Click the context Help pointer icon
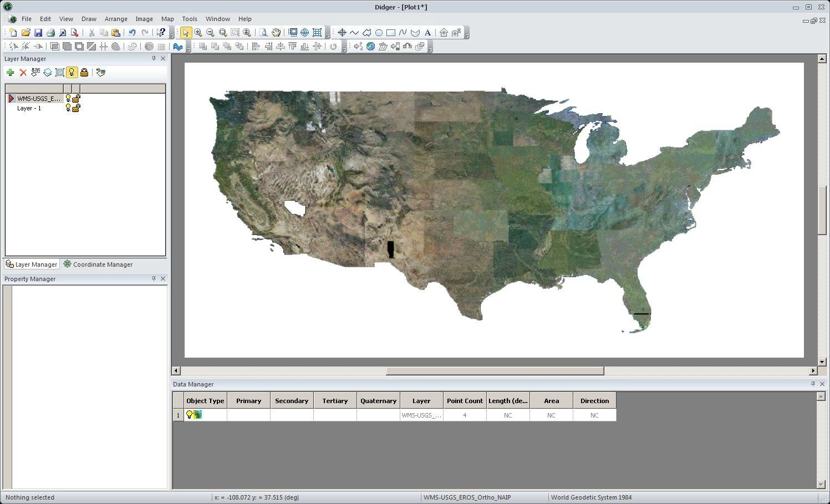 pyautogui.click(x=161, y=33)
